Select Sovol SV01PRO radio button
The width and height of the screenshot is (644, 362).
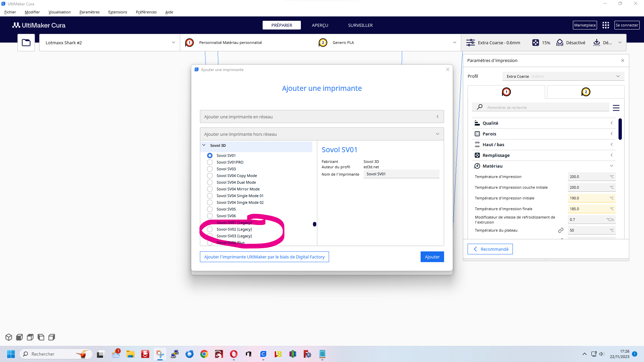[210, 162]
